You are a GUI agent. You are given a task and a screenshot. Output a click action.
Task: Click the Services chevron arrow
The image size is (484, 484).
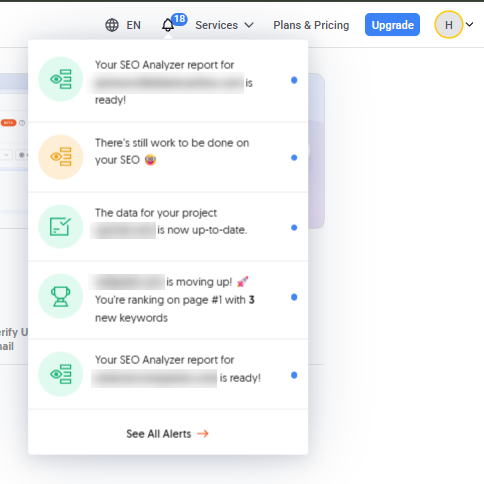point(249,25)
